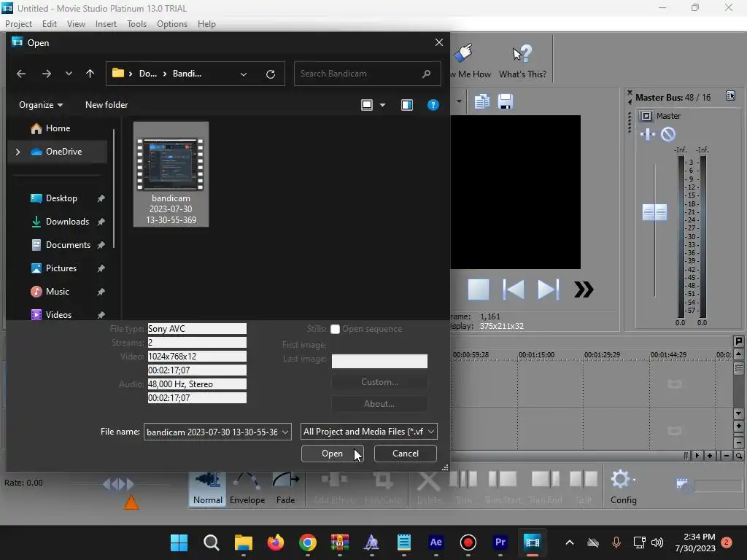Toggle the Open sequence checkbox

(x=335, y=329)
